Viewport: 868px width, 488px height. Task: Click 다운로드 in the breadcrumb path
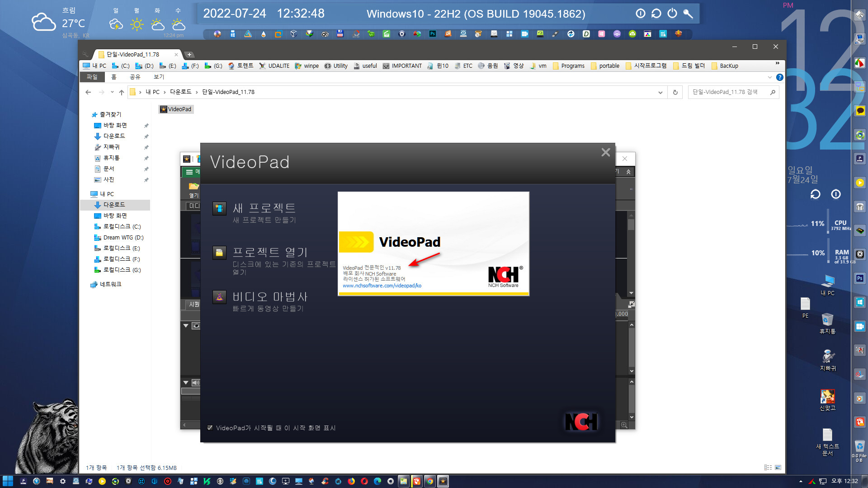pos(180,92)
